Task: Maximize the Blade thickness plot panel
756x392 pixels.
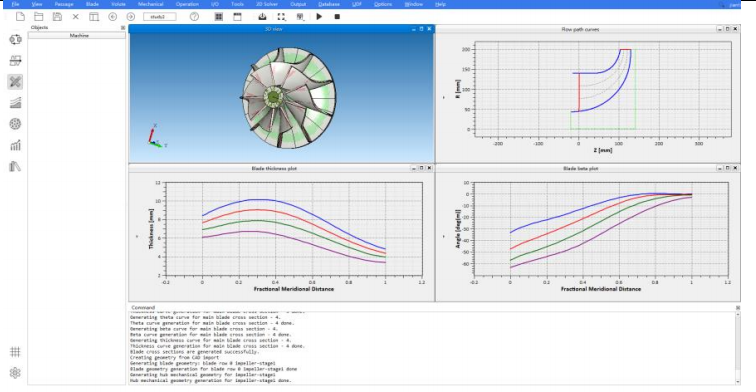Action: pos(421,168)
